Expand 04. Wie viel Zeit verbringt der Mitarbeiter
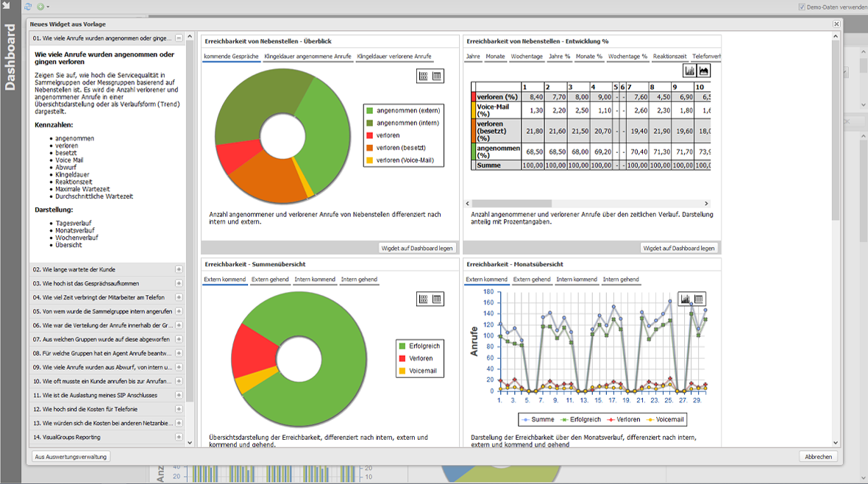 (179, 297)
